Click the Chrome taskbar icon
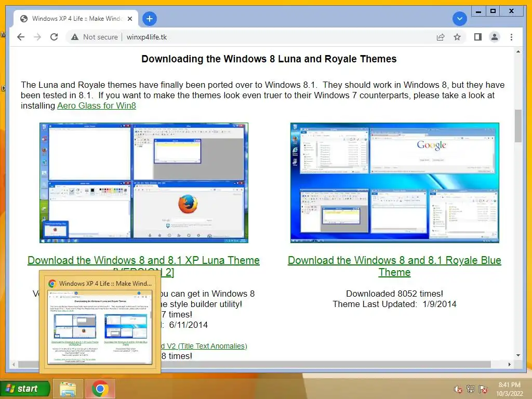 click(x=100, y=389)
